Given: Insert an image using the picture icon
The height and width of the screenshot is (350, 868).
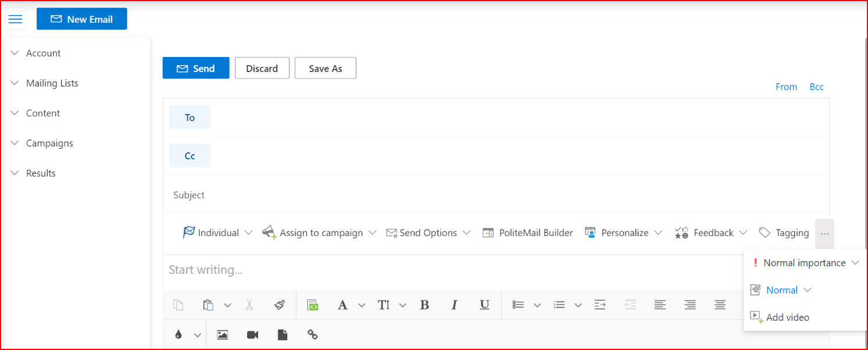Looking at the screenshot, I should [222, 335].
